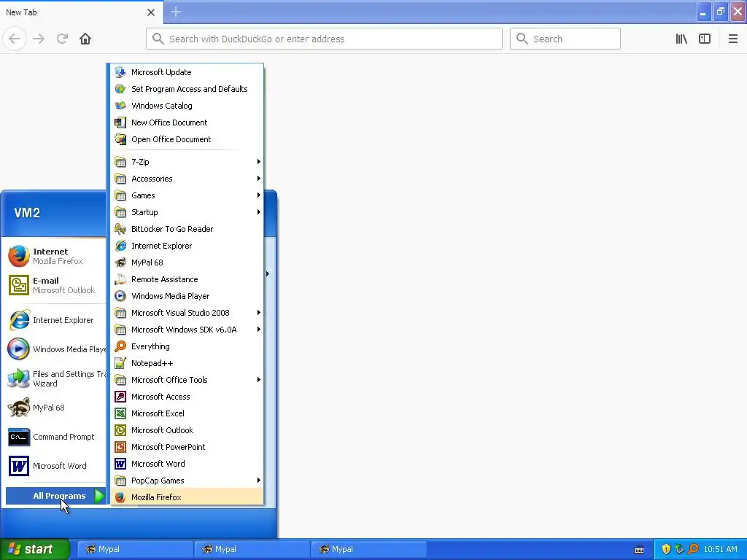Image resolution: width=747 pixels, height=560 pixels.
Task: Click the Windows start button
Action: 35,549
